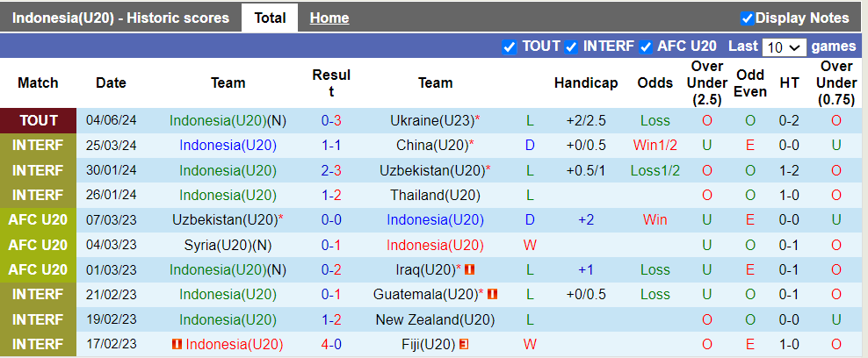The height and width of the screenshot is (358, 868).
Task: Disable the INTERF filter checkbox
Action: [571, 47]
